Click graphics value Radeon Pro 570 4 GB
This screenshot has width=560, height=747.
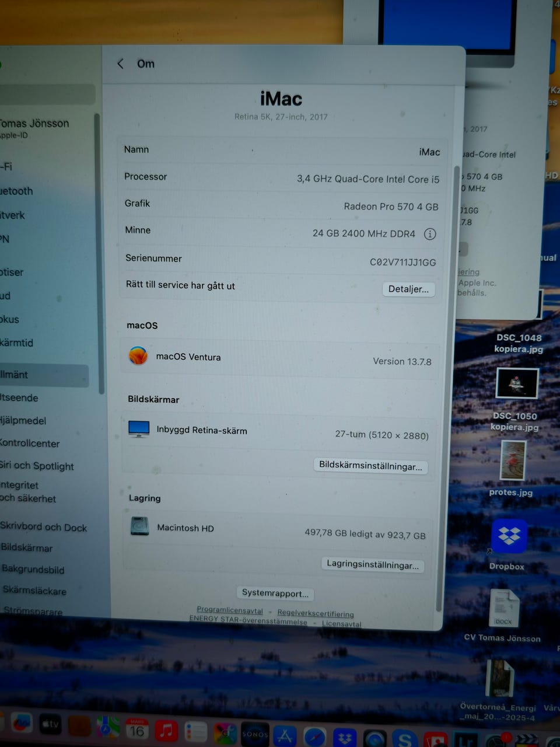point(391,207)
